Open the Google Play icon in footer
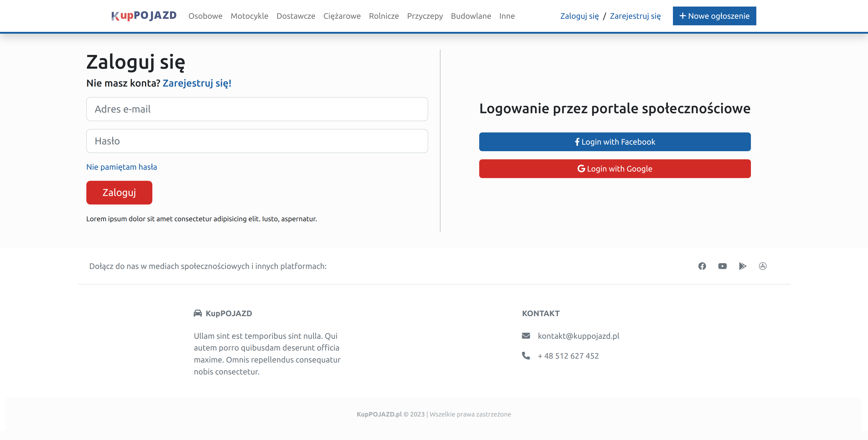 coord(742,266)
